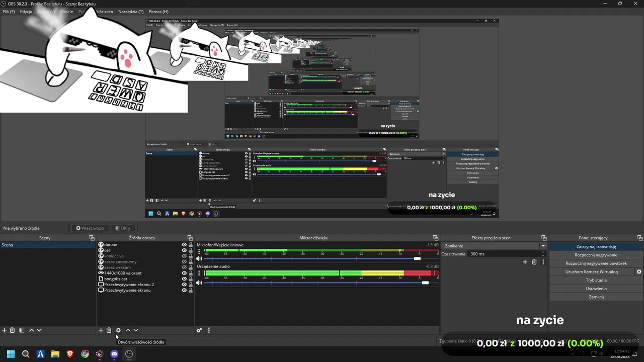Viewport: 644px width, 362px height.
Task: Undock the Mikser dźwięku panel
Action: coord(436,238)
